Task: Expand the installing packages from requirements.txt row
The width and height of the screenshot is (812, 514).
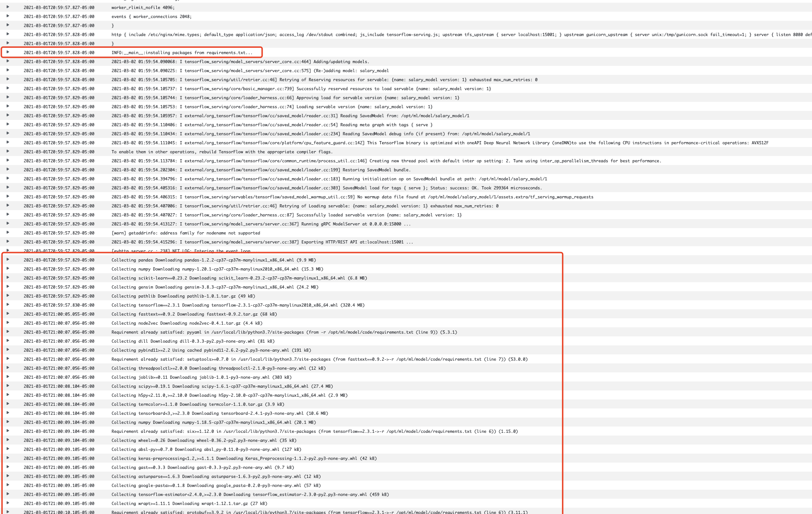Action: pos(8,52)
